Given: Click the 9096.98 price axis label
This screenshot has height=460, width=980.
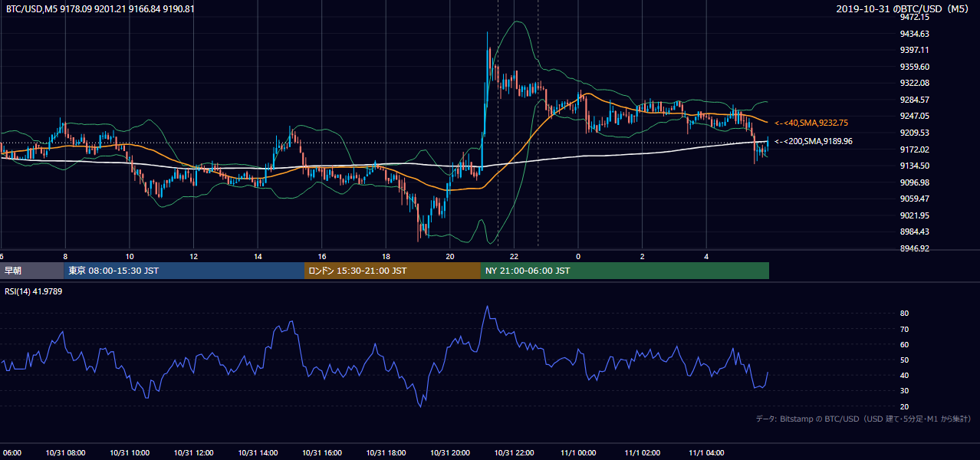Looking at the screenshot, I should coord(915,182).
